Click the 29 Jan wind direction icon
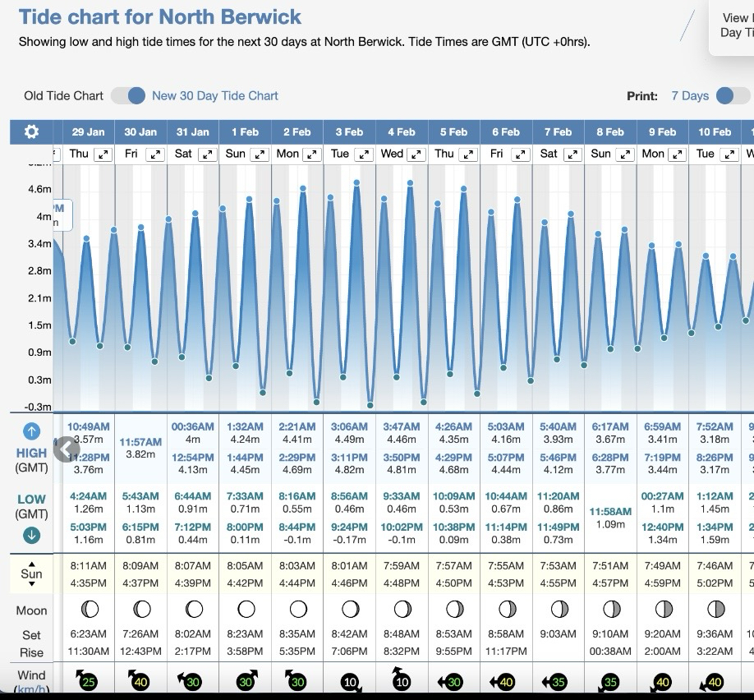Image resolution: width=754 pixels, height=700 pixels. pyautogui.click(x=88, y=681)
